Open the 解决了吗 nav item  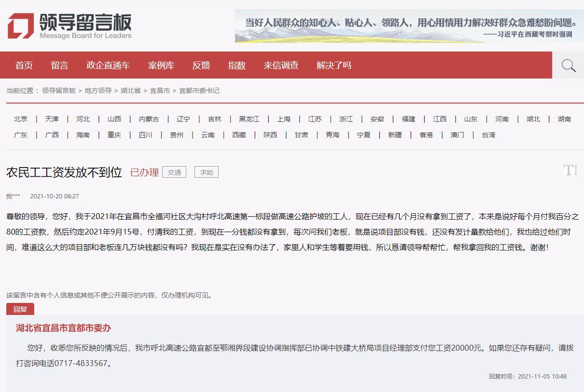pyautogui.click(x=334, y=65)
